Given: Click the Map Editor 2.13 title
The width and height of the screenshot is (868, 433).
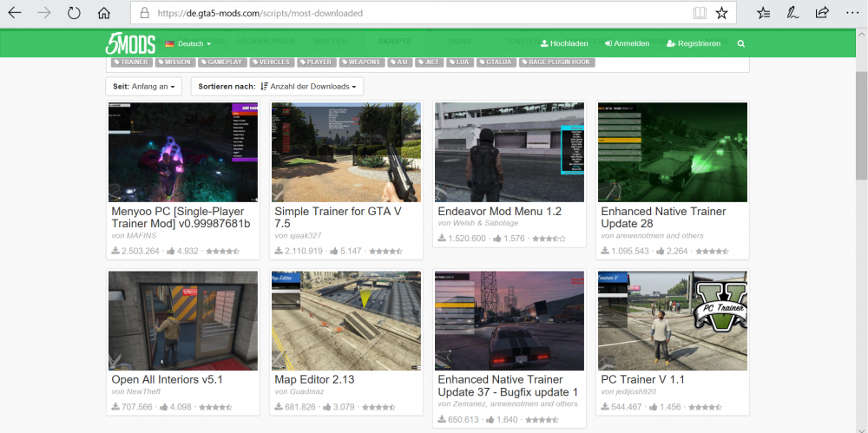Looking at the screenshot, I should click(x=314, y=380).
